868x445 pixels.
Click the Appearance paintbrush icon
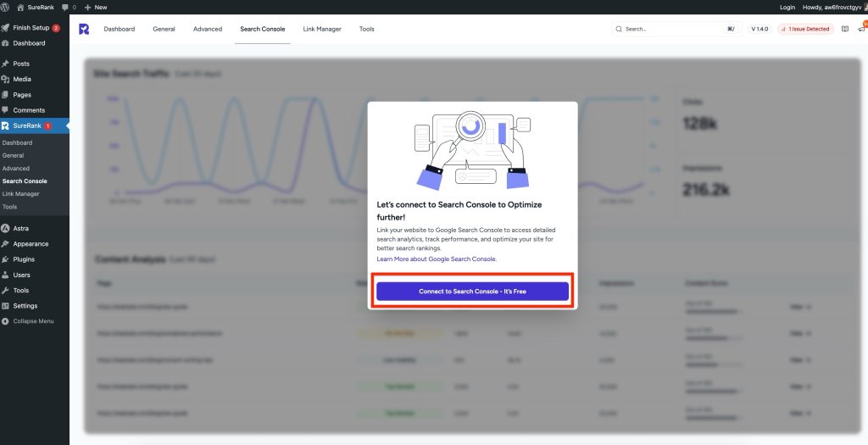click(5, 243)
